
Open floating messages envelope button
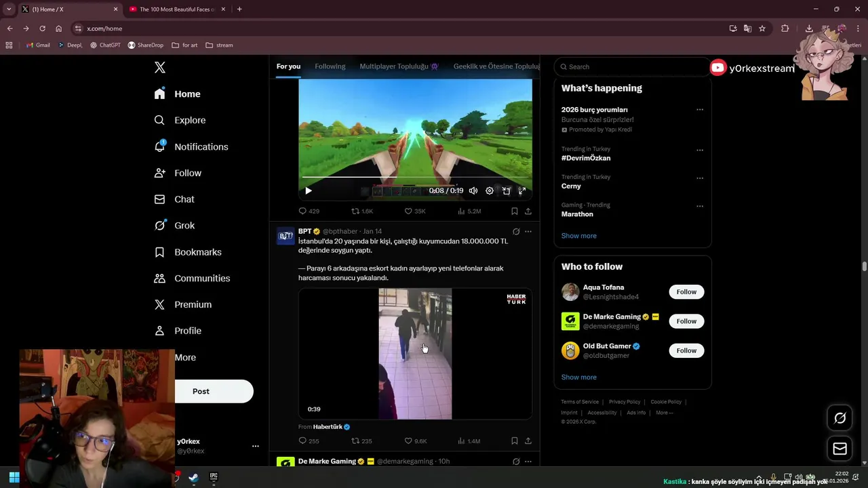click(x=840, y=449)
